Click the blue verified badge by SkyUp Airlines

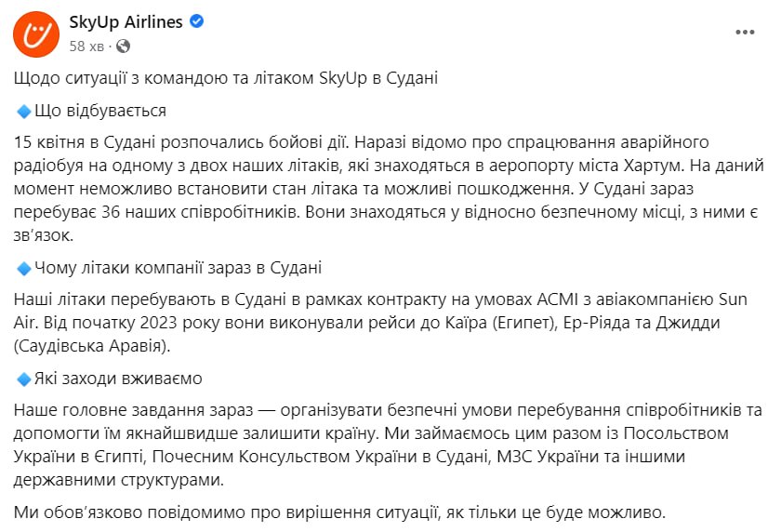(198, 22)
